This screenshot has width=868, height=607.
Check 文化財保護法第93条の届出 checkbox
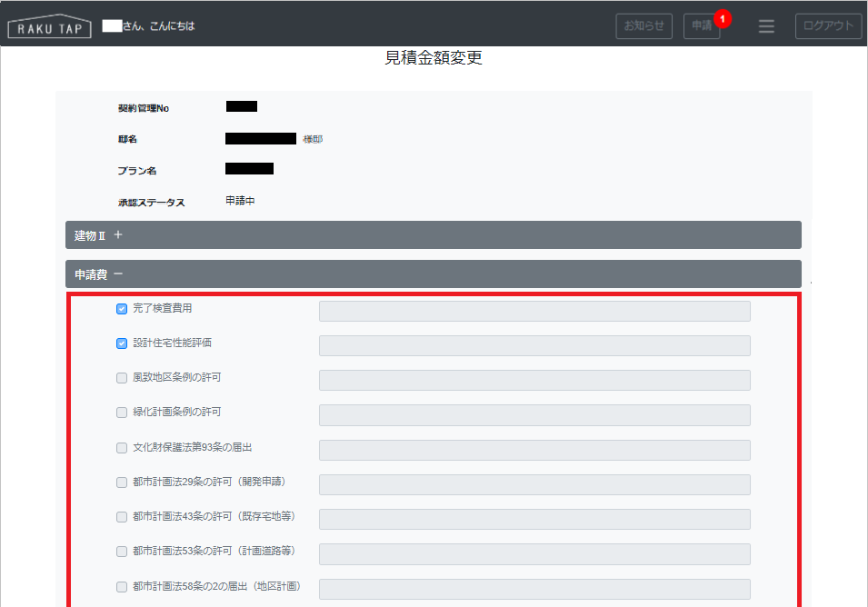pos(122,448)
